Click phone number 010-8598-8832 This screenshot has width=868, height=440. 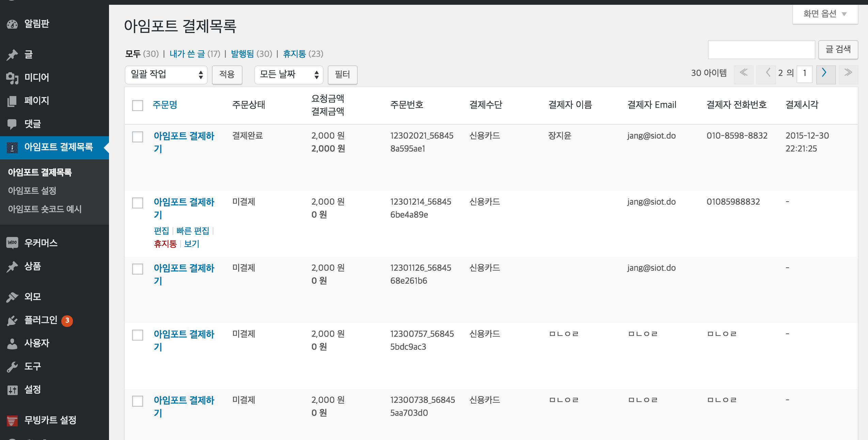737,136
